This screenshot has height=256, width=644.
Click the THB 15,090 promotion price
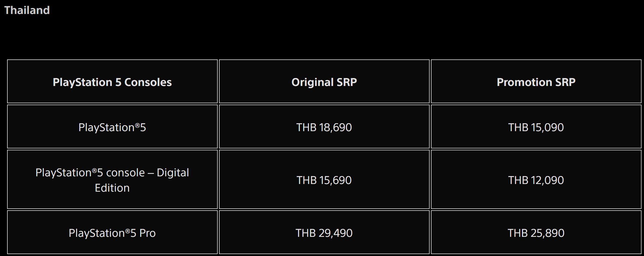point(536,127)
